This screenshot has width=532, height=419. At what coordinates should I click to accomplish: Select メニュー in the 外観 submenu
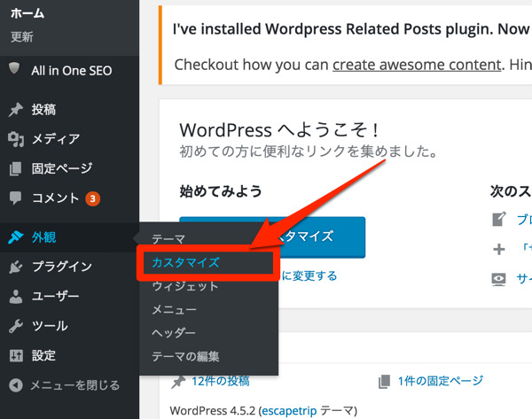point(174,309)
